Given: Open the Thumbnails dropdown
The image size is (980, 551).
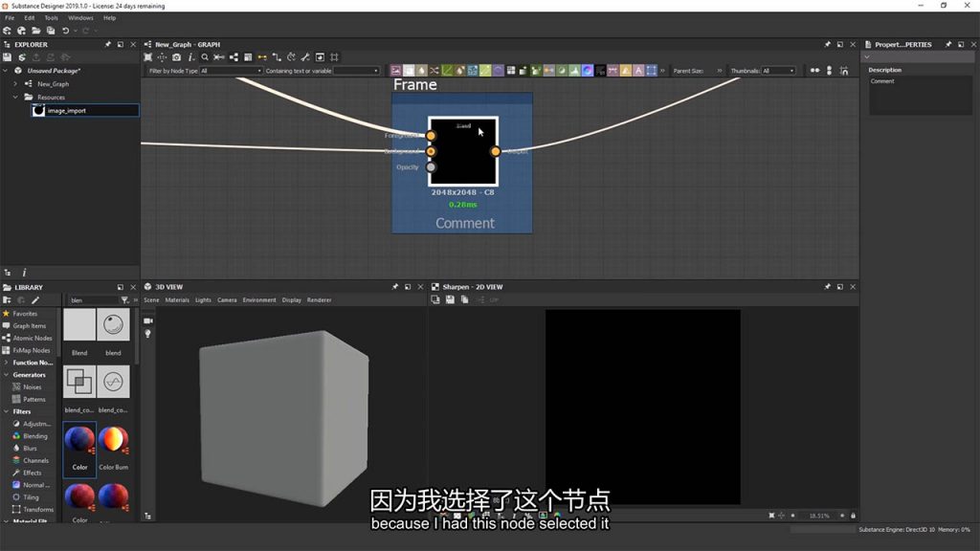Looking at the screenshot, I should pos(778,71).
